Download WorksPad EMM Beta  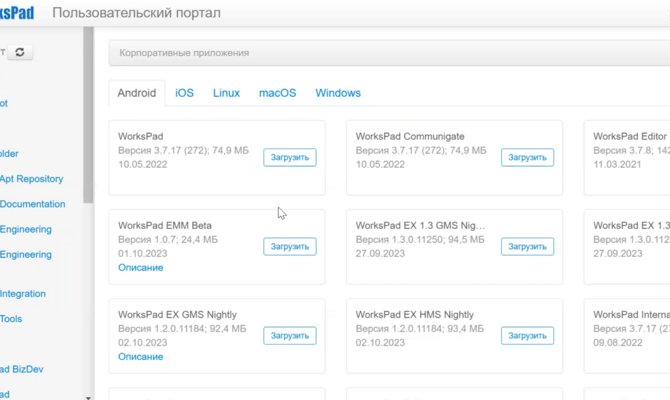(x=290, y=247)
